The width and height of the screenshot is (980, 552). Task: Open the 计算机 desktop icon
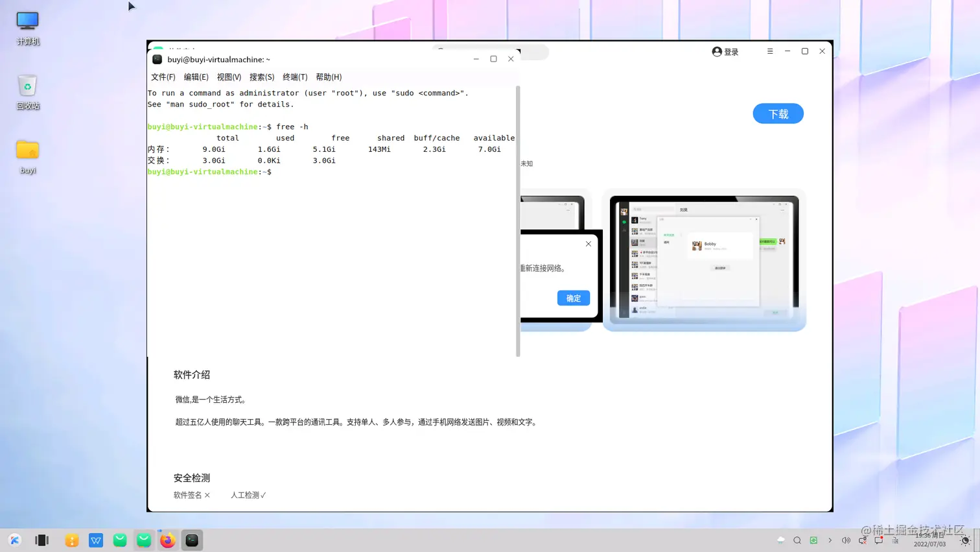(27, 27)
